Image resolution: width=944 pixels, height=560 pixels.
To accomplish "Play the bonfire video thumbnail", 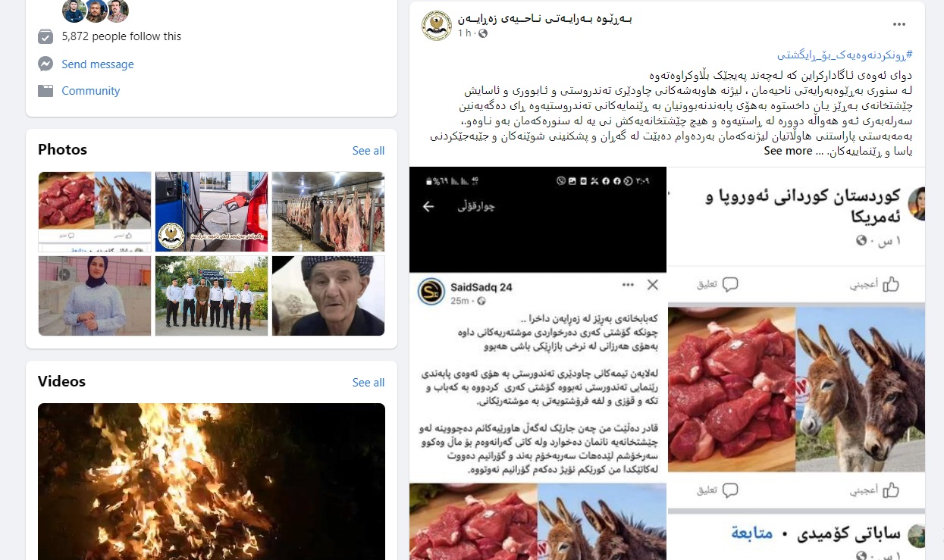I will (x=212, y=481).
